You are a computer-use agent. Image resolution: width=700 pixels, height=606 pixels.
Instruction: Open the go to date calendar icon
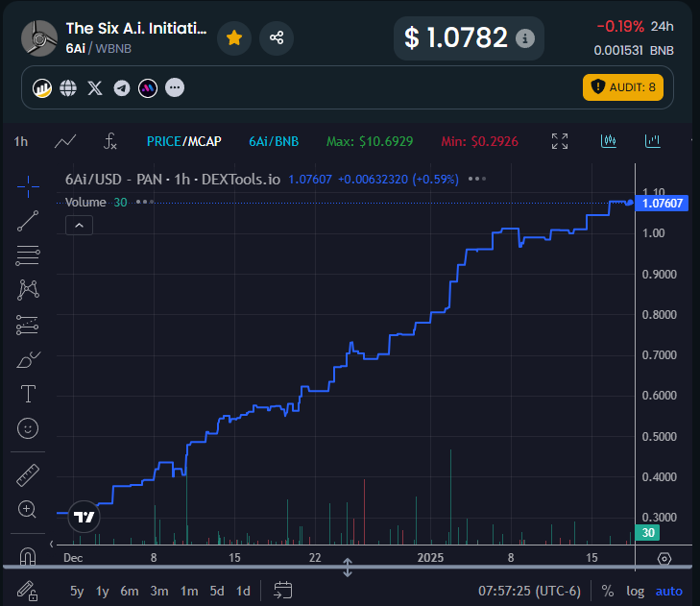[x=282, y=591]
